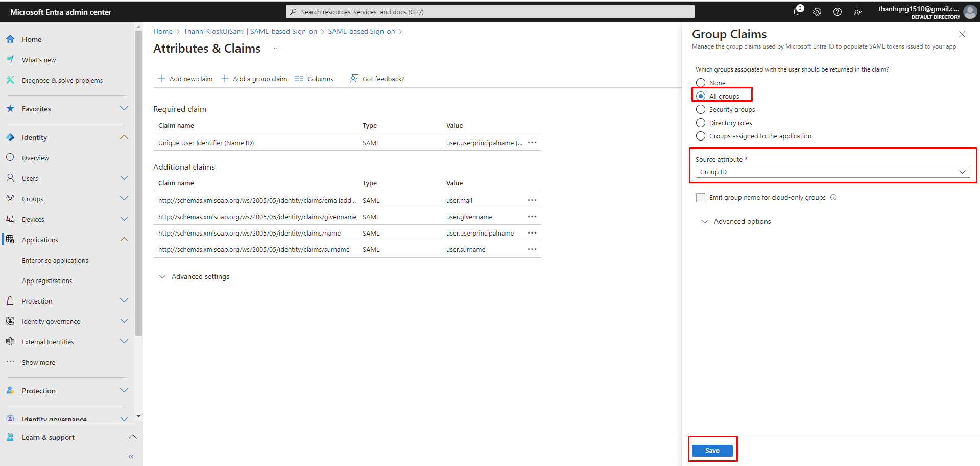Click Home breadcrumb link

coord(163,31)
